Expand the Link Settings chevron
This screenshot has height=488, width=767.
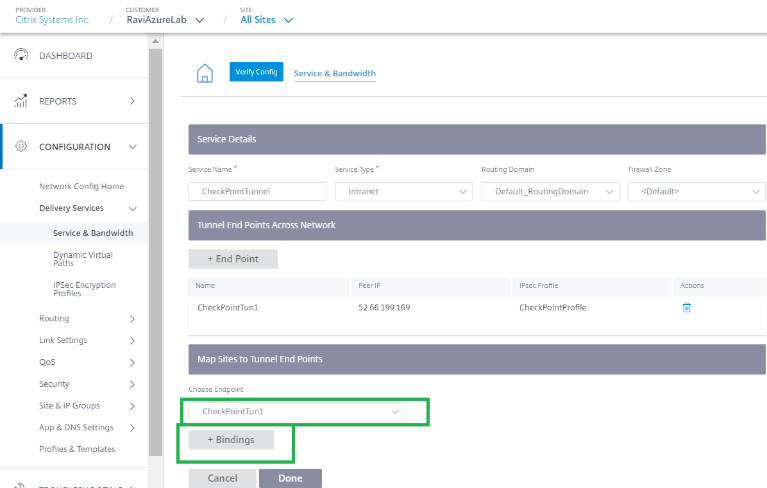(x=132, y=340)
